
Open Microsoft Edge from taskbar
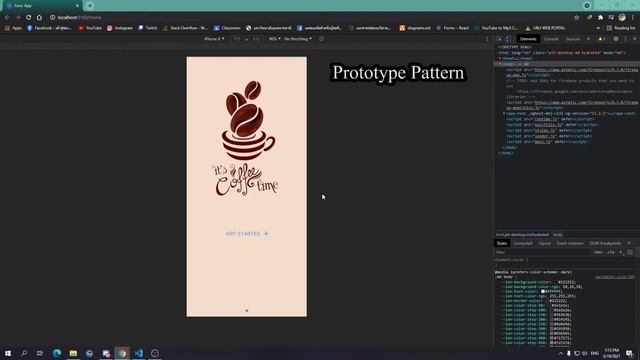57,353
